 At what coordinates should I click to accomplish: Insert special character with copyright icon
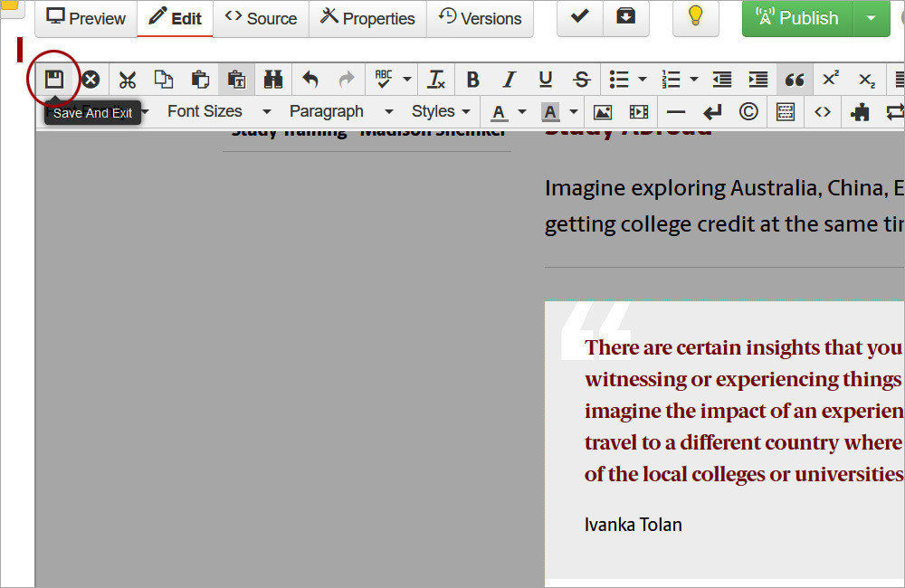coord(748,112)
